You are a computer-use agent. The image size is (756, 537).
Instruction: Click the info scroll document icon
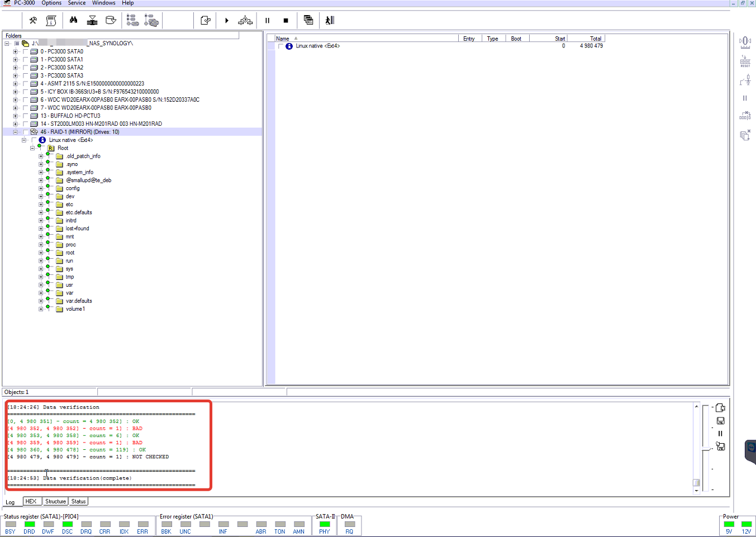[x=51, y=21]
